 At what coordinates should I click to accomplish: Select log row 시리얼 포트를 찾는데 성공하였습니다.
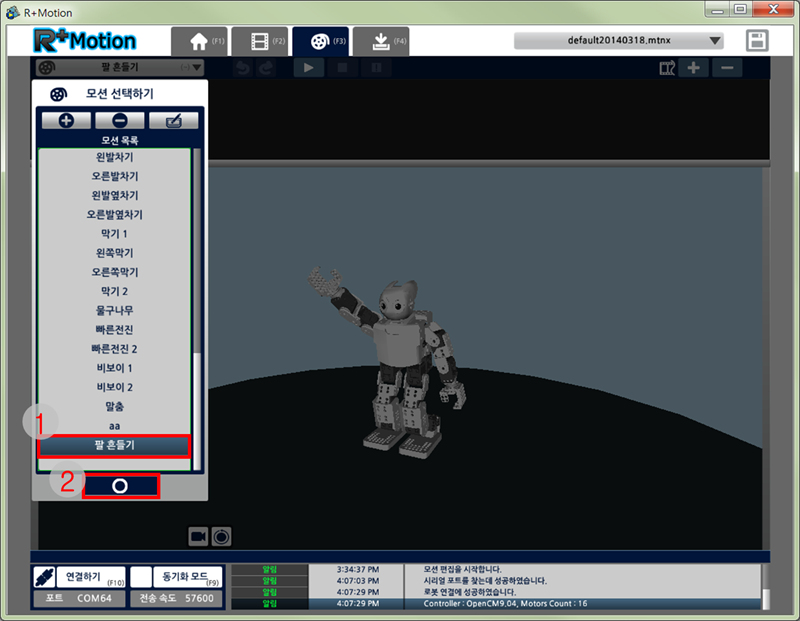(496, 581)
